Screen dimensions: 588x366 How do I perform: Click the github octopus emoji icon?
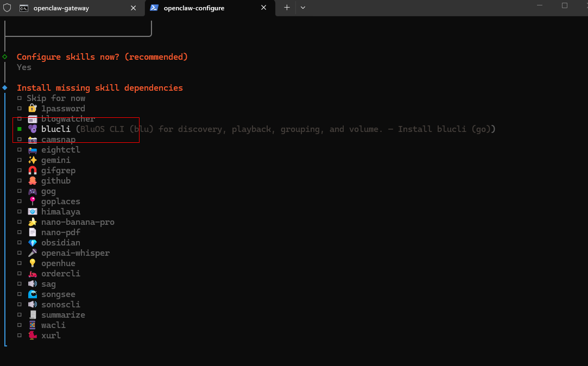pyautogui.click(x=33, y=181)
